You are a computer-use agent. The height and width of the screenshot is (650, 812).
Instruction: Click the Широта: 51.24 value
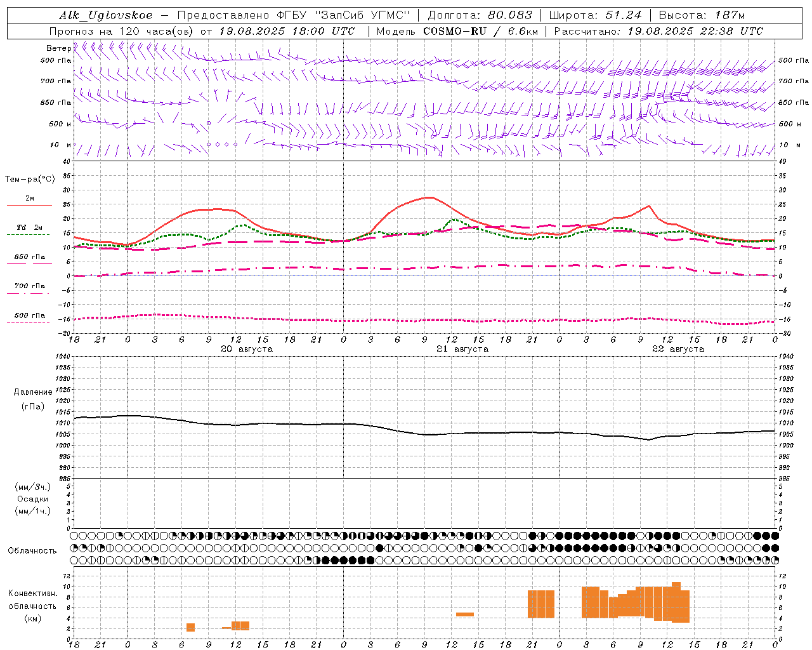[595, 16]
